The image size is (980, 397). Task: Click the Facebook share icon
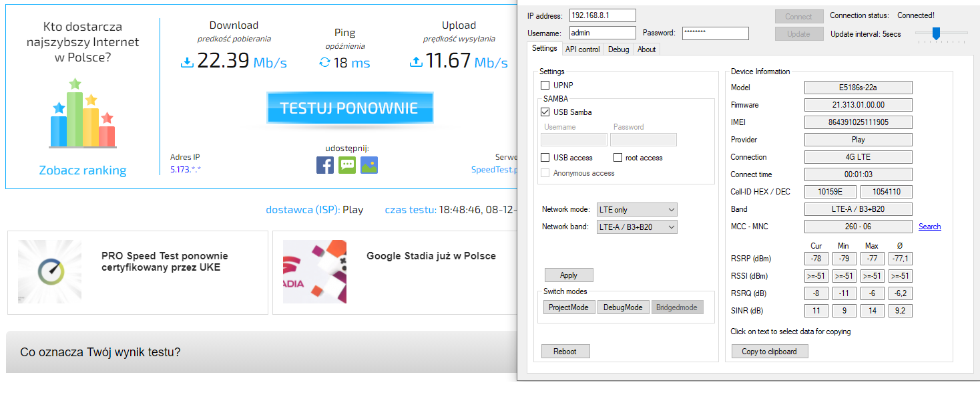coord(325,165)
